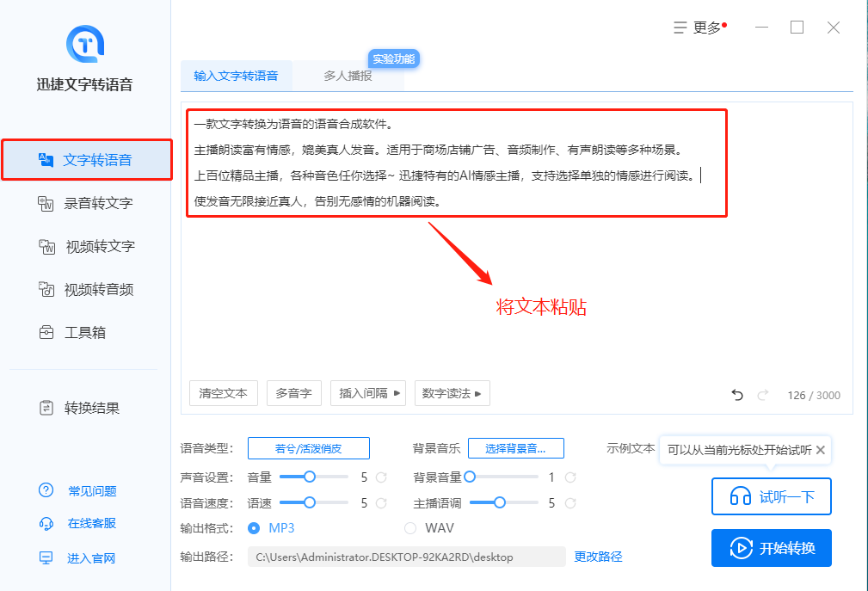
Task: Click the 进入官网 monitor icon
Action: tap(46, 557)
